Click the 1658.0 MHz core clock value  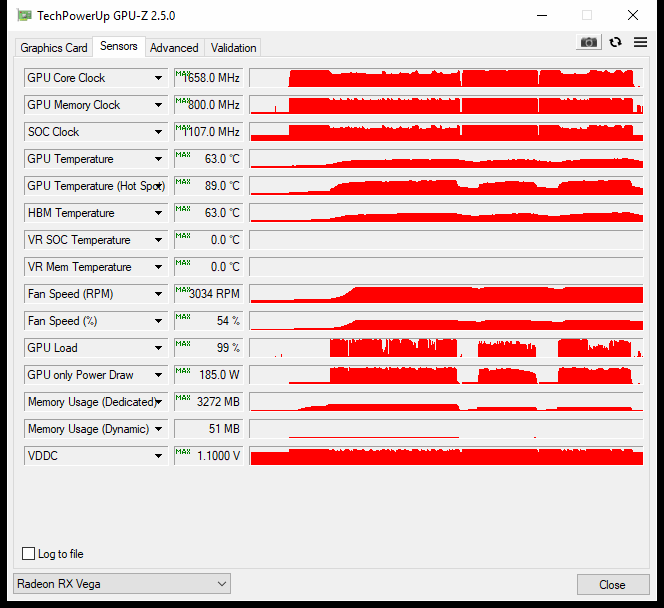coord(209,78)
